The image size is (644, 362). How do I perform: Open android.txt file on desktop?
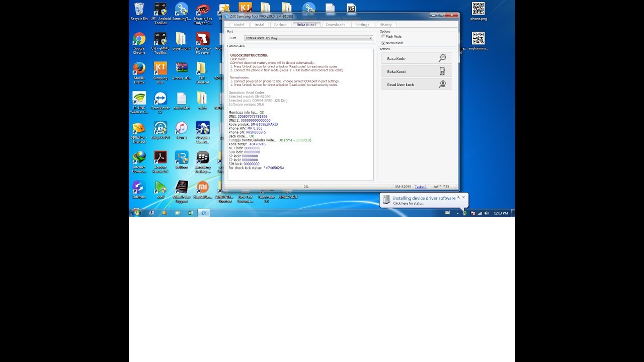coord(181,101)
